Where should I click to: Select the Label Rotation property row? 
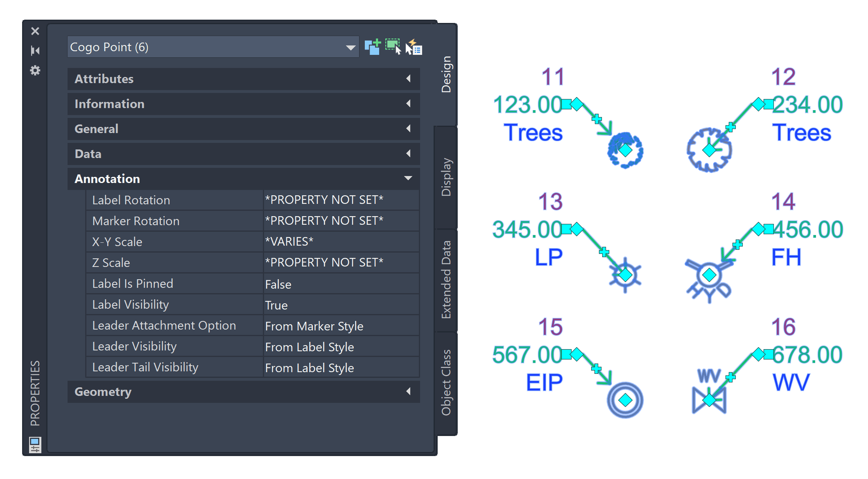[253, 200]
